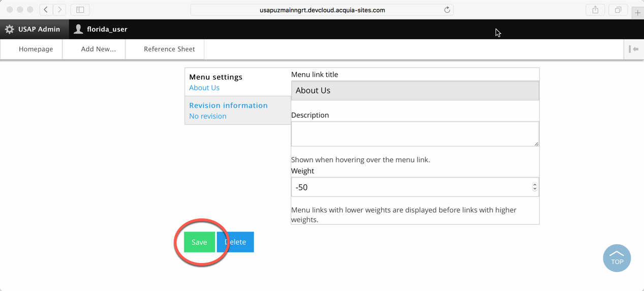Click the blue Delete button

click(235, 242)
